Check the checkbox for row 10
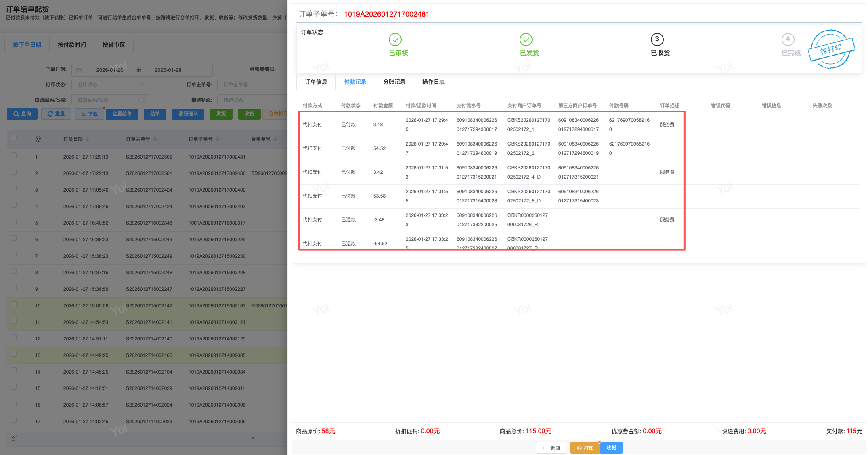 pyautogui.click(x=14, y=305)
